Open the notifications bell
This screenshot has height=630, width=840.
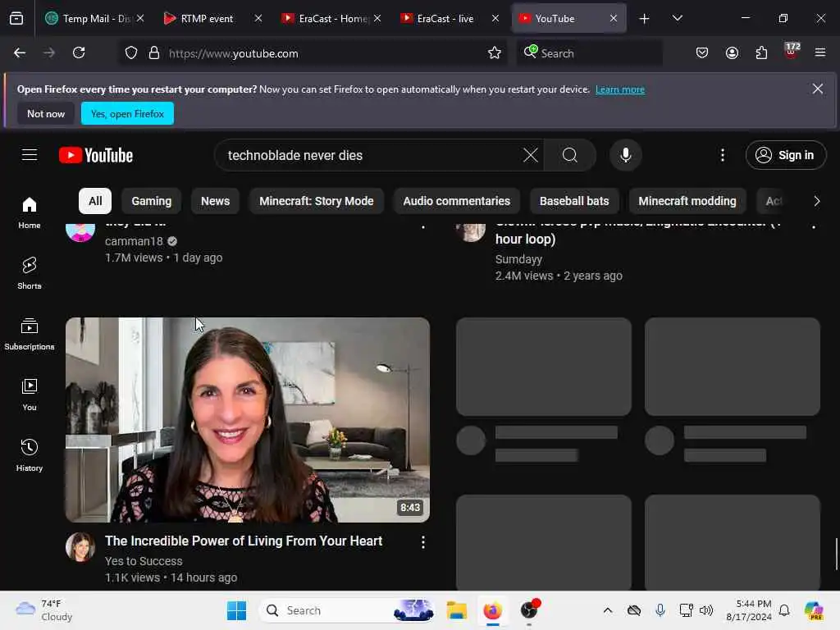(x=784, y=610)
